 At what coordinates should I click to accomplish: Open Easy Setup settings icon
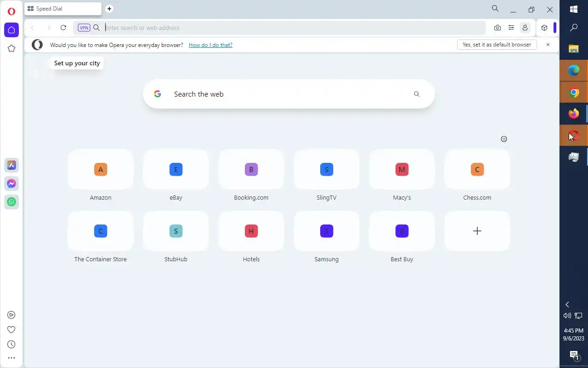click(511, 28)
